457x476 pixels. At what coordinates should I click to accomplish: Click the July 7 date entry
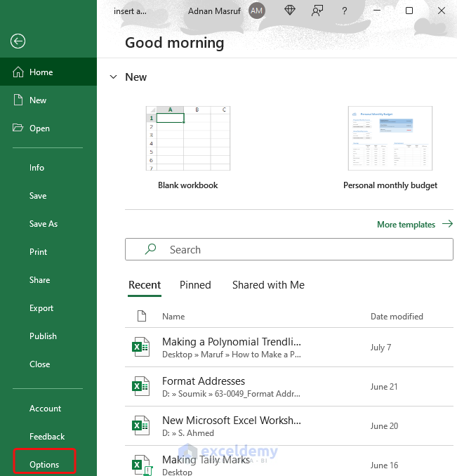pos(380,347)
